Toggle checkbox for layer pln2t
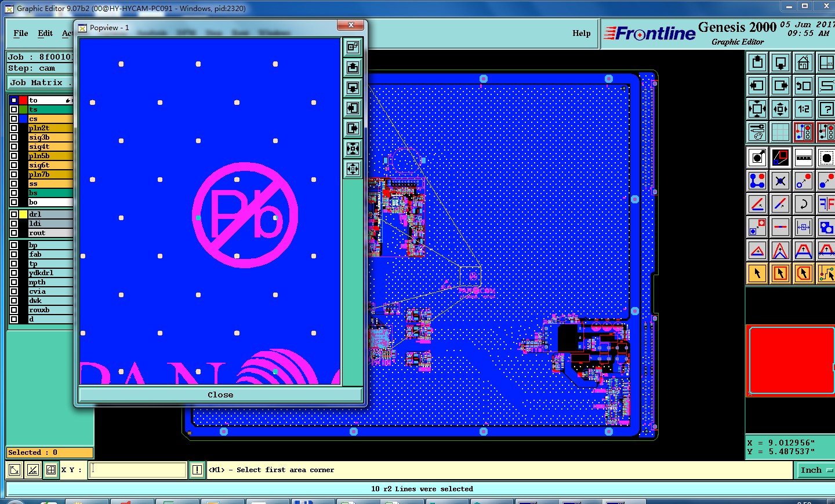The width and height of the screenshot is (835, 504). (14, 128)
